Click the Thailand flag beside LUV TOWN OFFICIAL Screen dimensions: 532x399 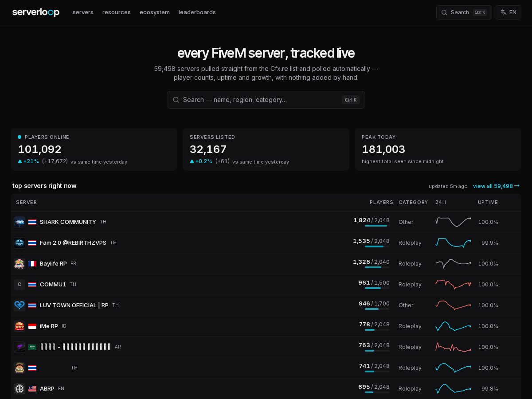[x=32, y=305]
